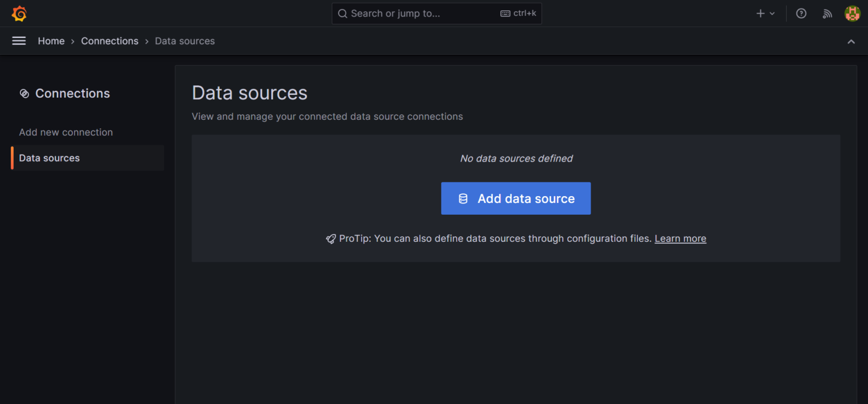Open Add new connection page
The image size is (868, 404).
pos(66,132)
